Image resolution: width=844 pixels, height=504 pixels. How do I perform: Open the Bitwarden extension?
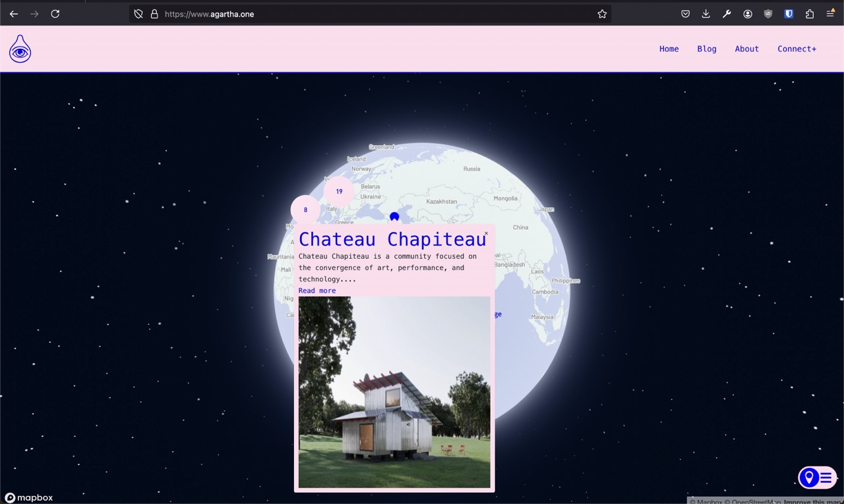[x=789, y=14]
